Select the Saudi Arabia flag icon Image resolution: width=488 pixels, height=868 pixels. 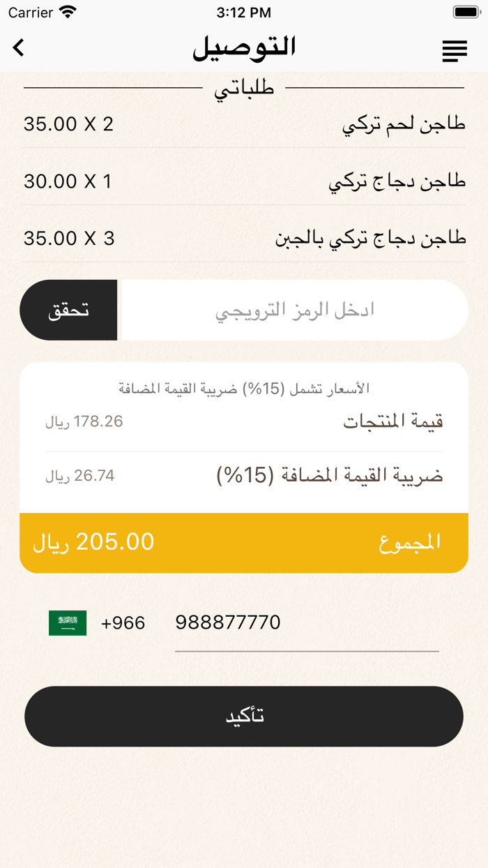[66, 622]
